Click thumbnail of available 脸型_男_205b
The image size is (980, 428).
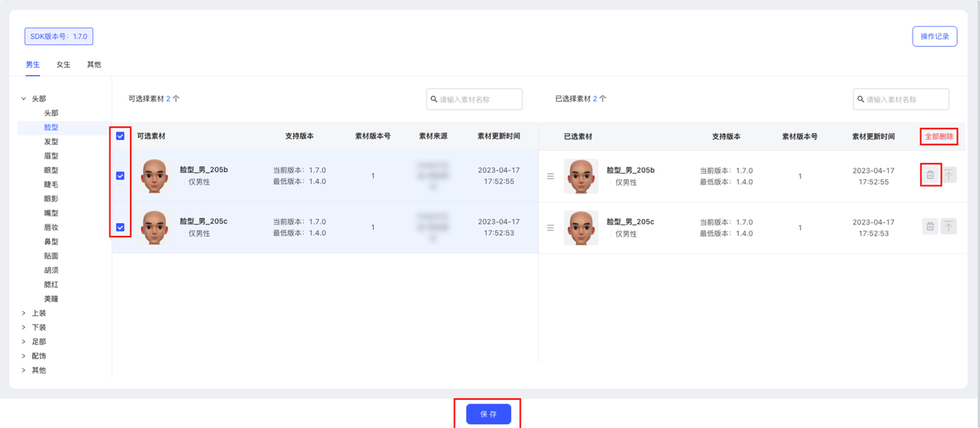[155, 176]
